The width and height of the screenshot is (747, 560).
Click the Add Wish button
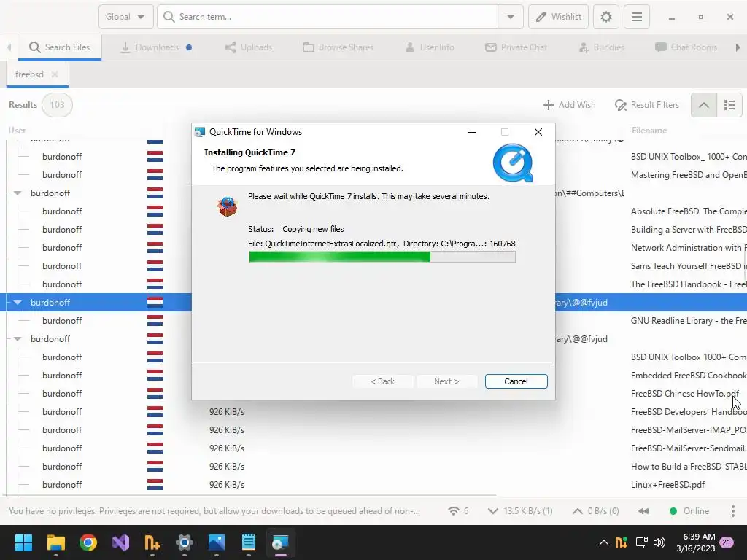pos(569,105)
